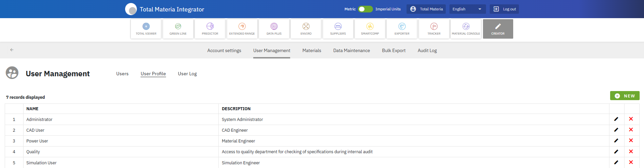Open the Data Plus module
Viewport: 644px width, 168px height.
click(274, 29)
